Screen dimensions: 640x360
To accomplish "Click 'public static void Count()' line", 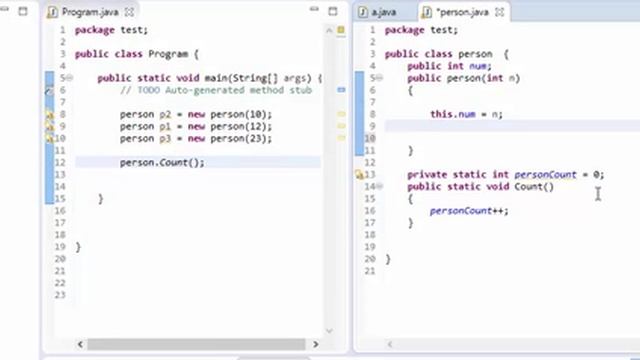I will (x=480, y=187).
